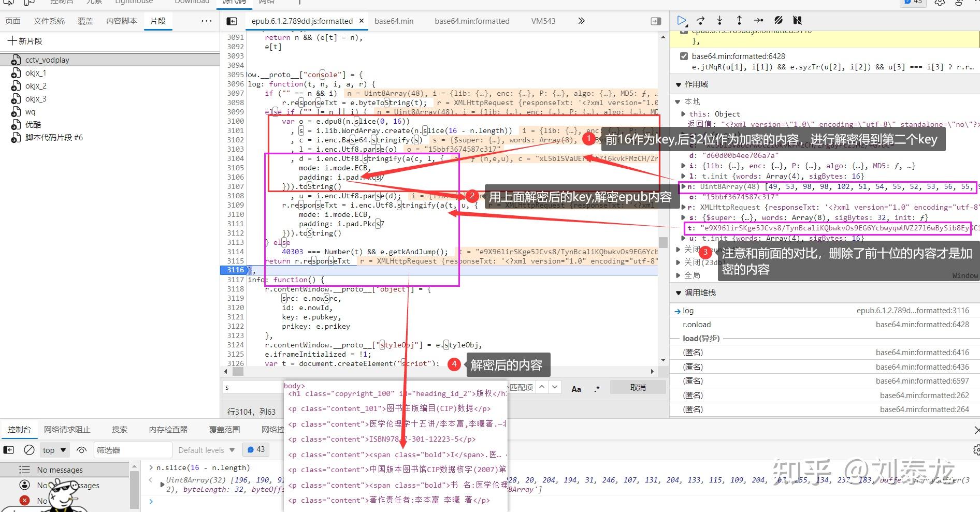Select the base64.min editor tab
The image size is (980, 512).
pyautogui.click(x=394, y=21)
